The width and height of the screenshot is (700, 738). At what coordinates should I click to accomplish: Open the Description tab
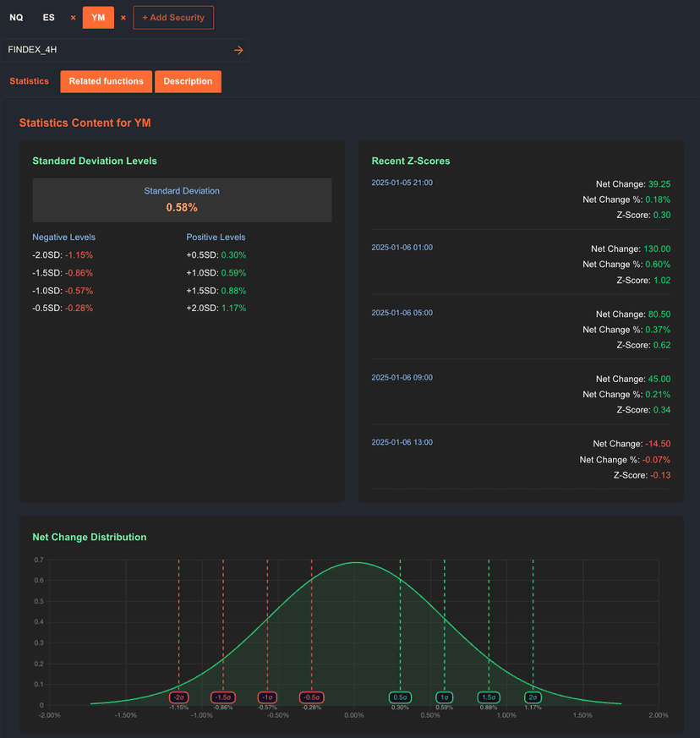[x=188, y=81]
